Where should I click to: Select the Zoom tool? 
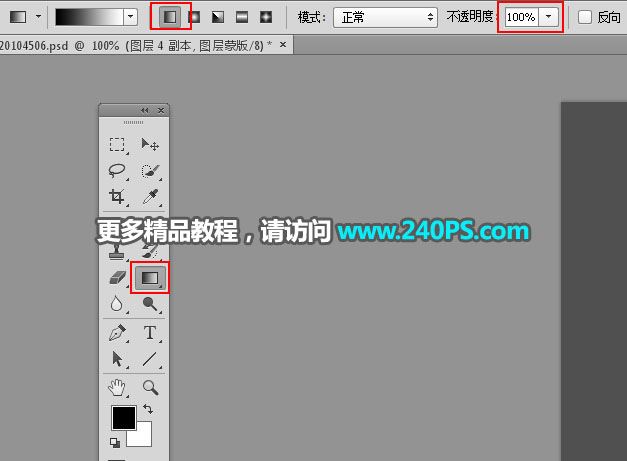point(150,387)
